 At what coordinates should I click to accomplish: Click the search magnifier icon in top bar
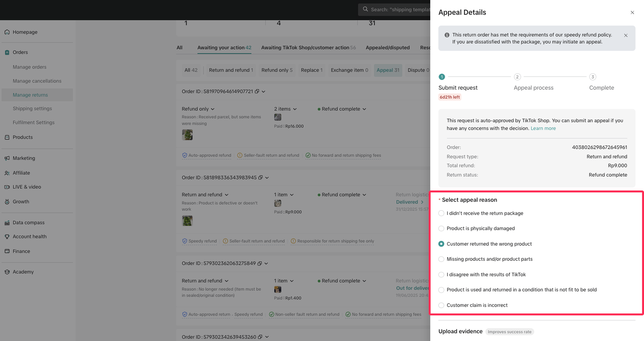[365, 9]
